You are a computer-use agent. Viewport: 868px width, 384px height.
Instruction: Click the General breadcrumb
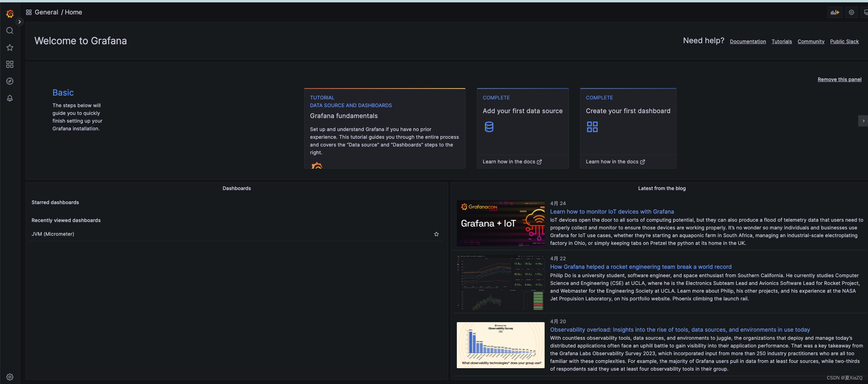pyautogui.click(x=46, y=12)
